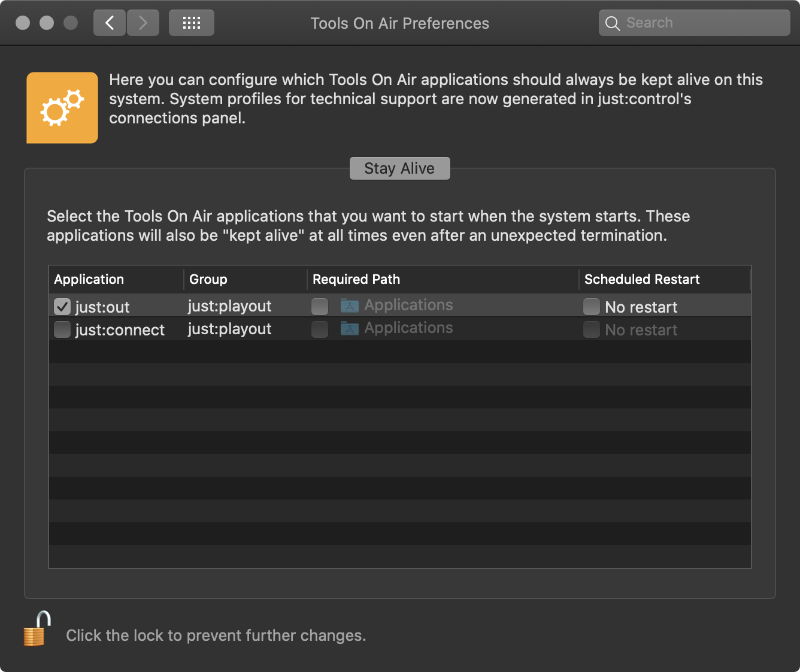
Task: Click the Tools On Air Preferences title
Action: 399,23
